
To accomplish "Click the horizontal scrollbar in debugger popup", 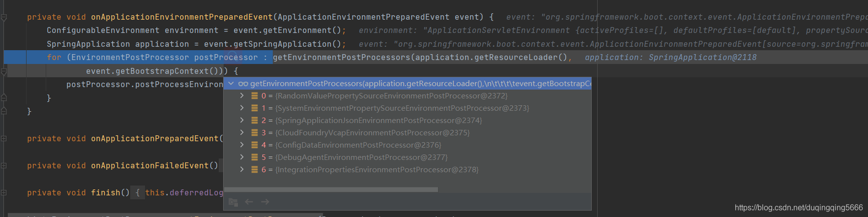I will pyautogui.click(x=331, y=189).
